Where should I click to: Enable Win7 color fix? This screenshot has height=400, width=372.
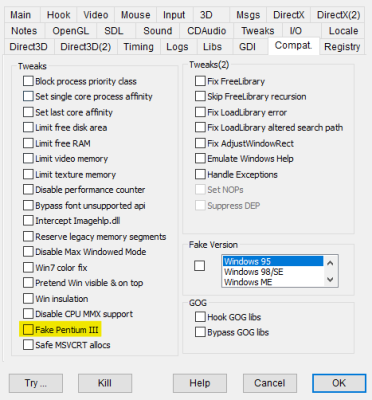pyautogui.click(x=28, y=267)
